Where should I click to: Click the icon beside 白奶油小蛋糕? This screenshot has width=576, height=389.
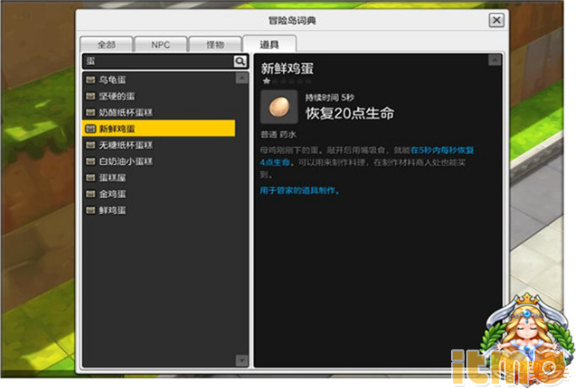90,161
